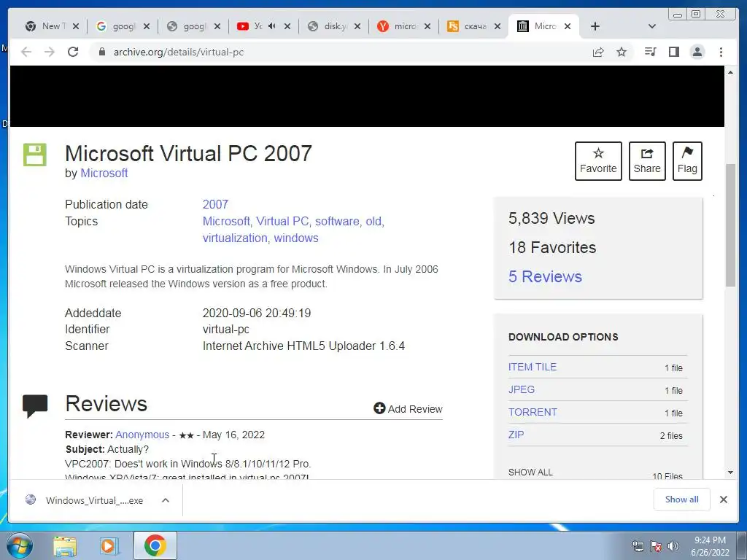The height and width of the screenshot is (560, 747).
Task: Open the software topic link
Action: [337, 222]
